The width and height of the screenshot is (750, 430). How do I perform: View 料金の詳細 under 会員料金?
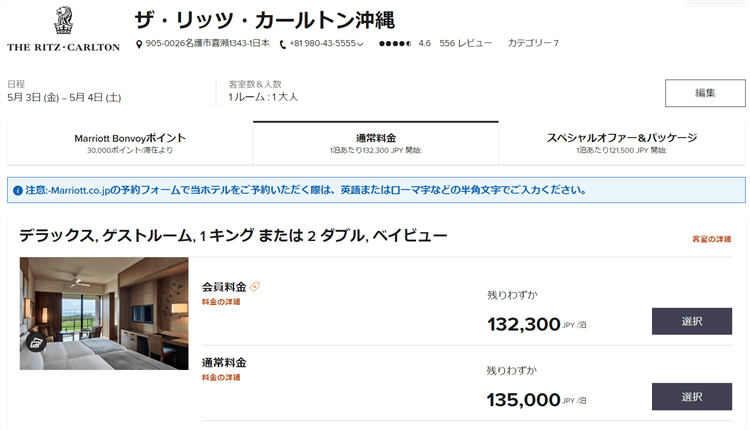pos(221,302)
